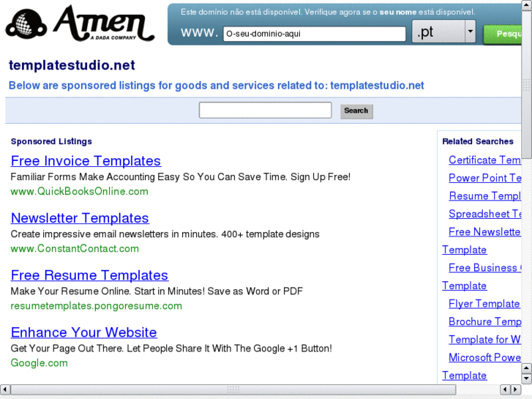Click the templatestudio.net heading
Screen dimensions: 532x399
pos(72,65)
